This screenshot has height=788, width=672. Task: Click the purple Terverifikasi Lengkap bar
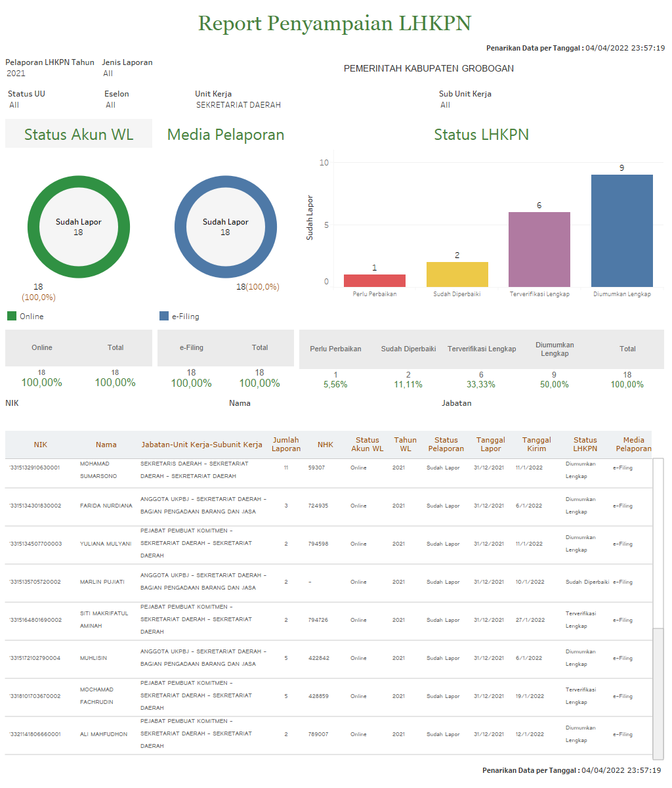(539, 250)
